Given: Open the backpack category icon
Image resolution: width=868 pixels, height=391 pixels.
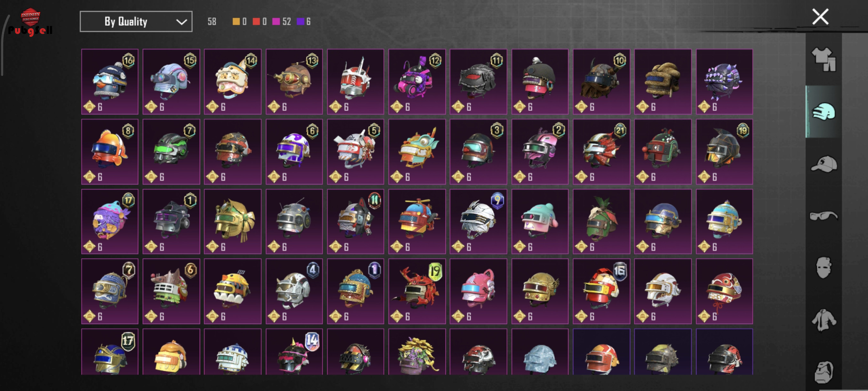Looking at the screenshot, I should 824,372.
